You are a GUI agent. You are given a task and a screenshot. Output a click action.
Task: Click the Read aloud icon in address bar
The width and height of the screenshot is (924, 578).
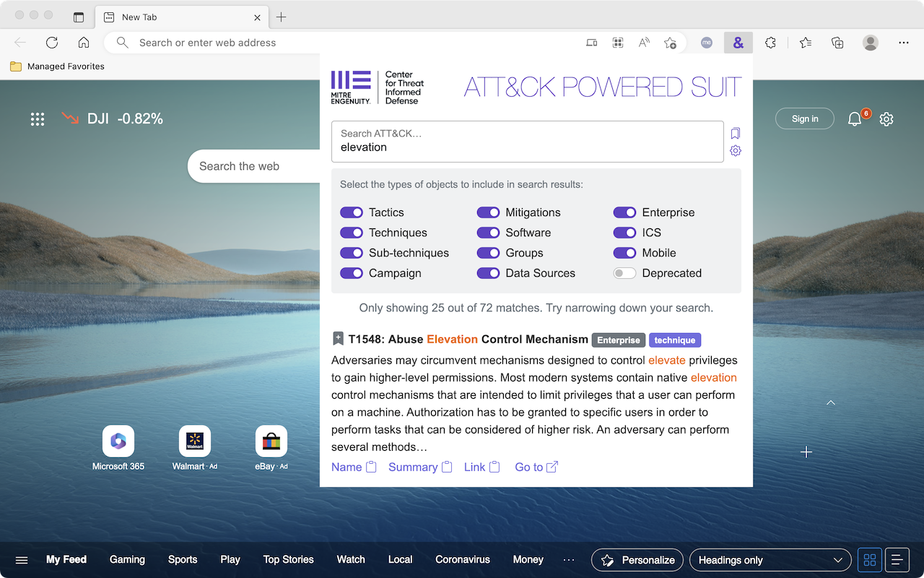(x=644, y=43)
